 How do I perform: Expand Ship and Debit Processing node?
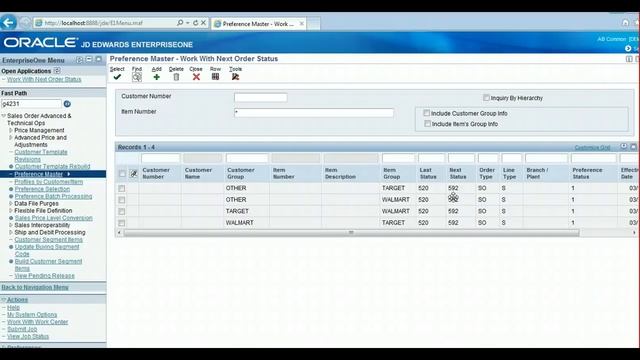click(x=11, y=232)
